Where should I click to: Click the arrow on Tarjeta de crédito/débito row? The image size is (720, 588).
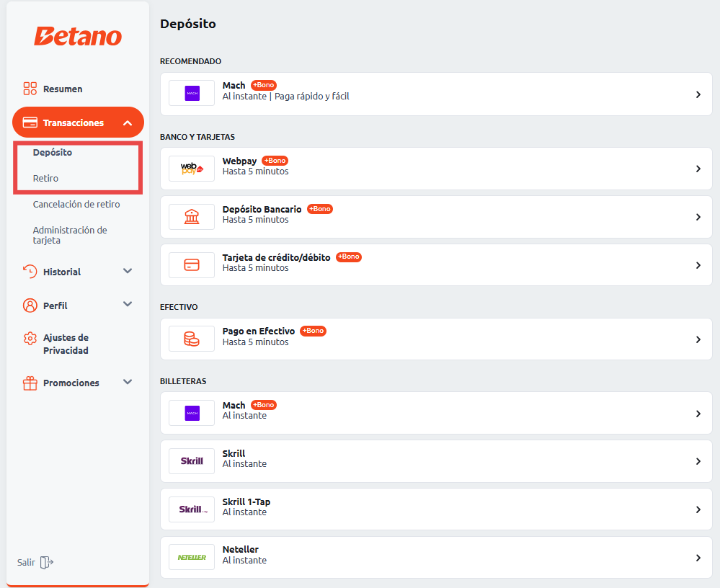698,265
